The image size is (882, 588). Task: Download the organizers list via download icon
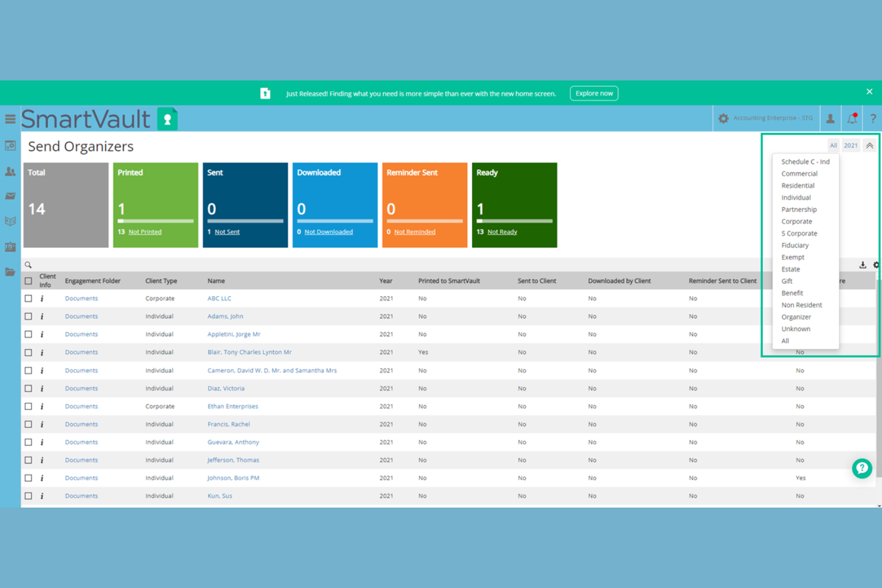pos(863,265)
